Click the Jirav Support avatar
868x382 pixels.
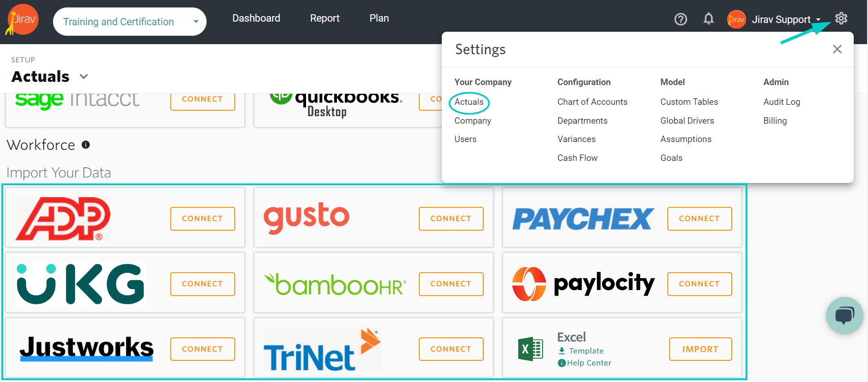pos(736,19)
